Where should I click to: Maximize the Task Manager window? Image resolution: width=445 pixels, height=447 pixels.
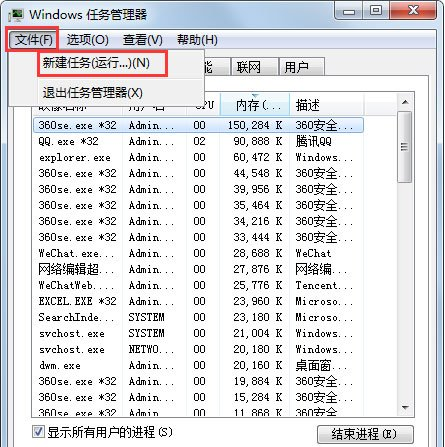(376, 11)
